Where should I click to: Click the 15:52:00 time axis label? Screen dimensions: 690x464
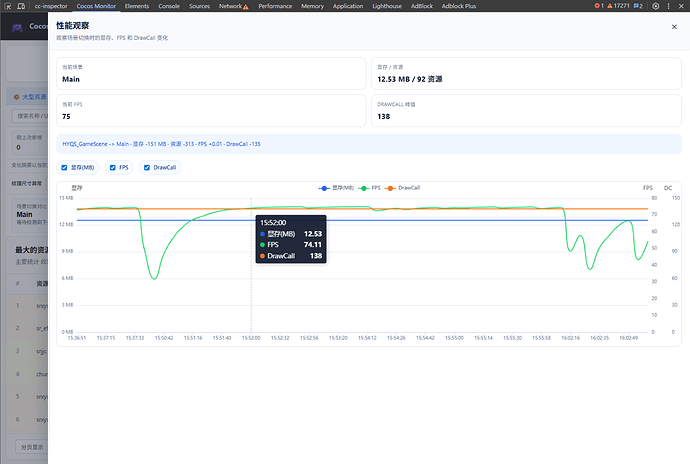[x=251, y=338]
